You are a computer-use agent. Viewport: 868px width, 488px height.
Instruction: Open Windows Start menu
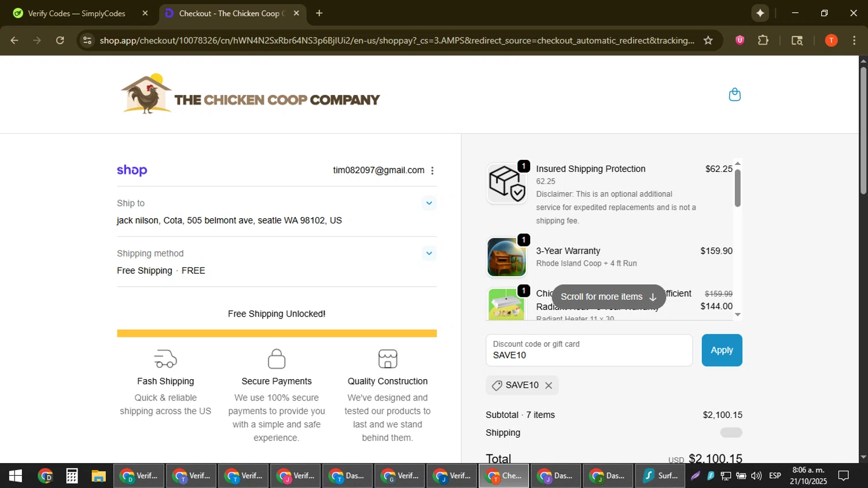(16, 476)
